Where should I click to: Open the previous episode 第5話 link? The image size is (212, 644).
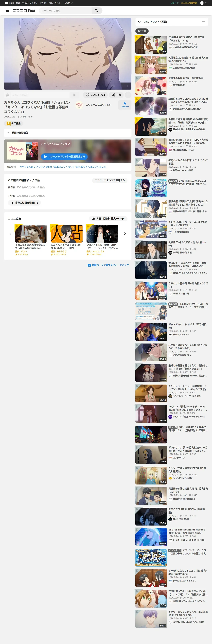click(x=63, y=167)
